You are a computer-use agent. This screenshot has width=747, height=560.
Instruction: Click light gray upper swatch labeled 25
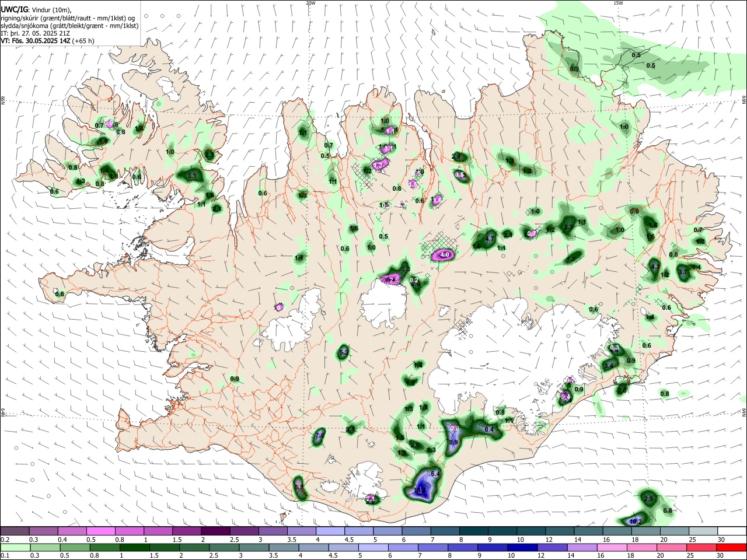coord(703,531)
